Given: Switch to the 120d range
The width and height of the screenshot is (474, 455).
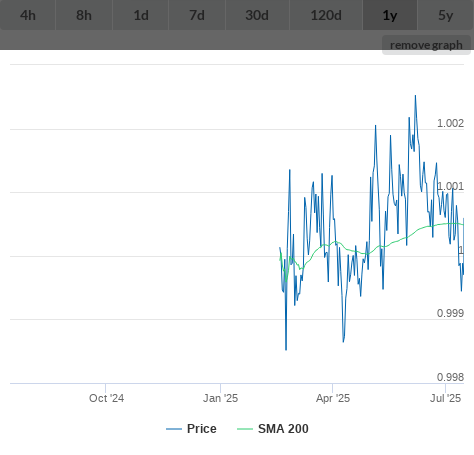Looking at the screenshot, I should tap(326, 15).
